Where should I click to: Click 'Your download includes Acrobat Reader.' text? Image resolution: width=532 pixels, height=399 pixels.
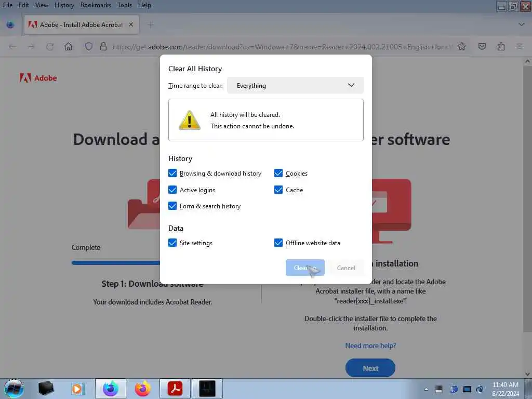tap(153, 302)
